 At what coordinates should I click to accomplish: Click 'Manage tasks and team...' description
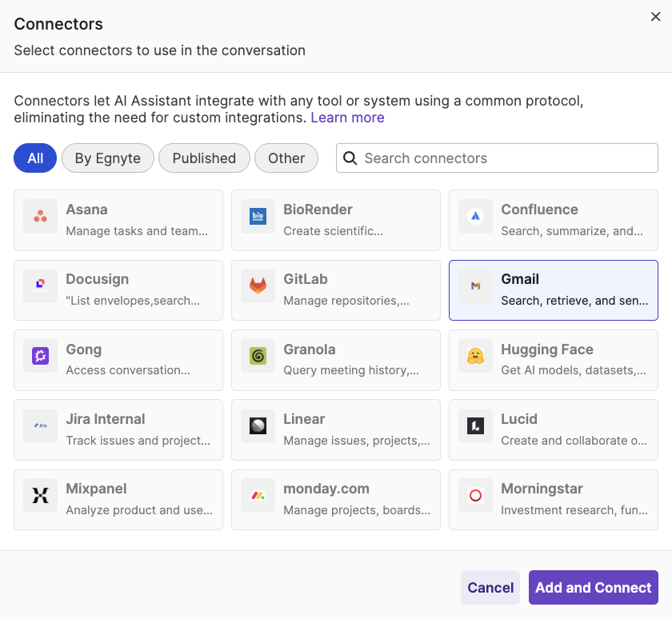[137, 231]
